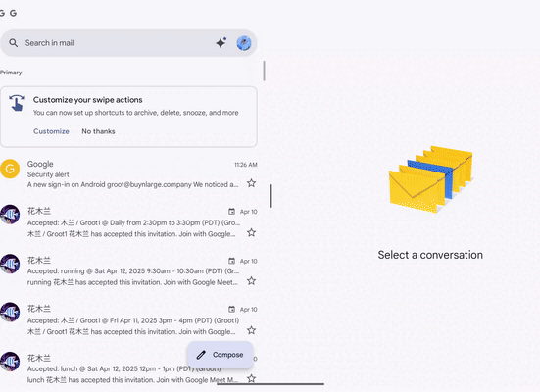Click the pane divider handle

coord(271,196)
